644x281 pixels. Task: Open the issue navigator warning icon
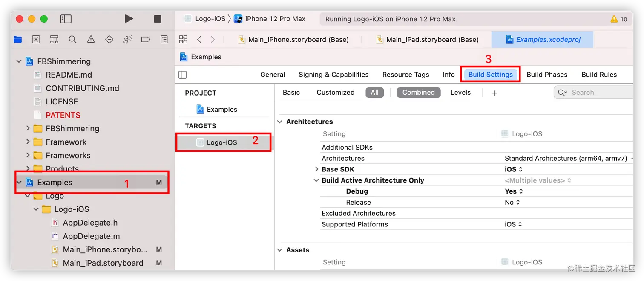click(91, 40)
